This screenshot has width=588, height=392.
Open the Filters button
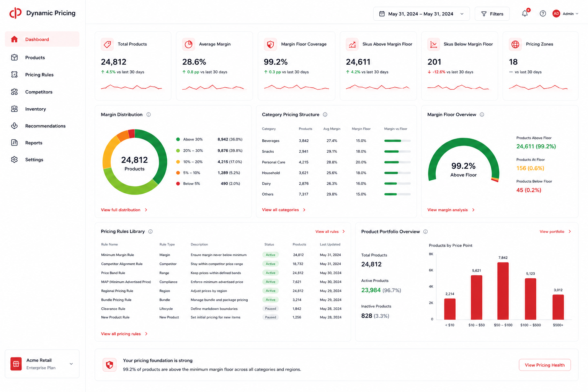[x=492, y=14]
